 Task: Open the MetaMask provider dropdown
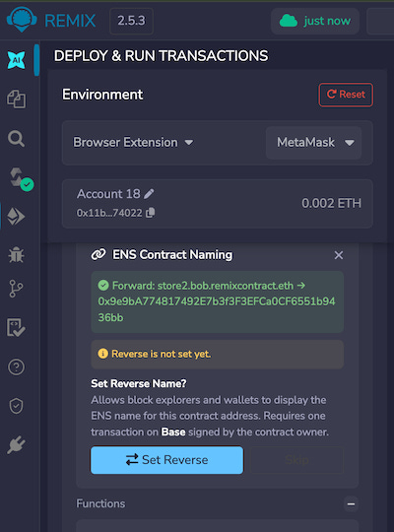313,143
